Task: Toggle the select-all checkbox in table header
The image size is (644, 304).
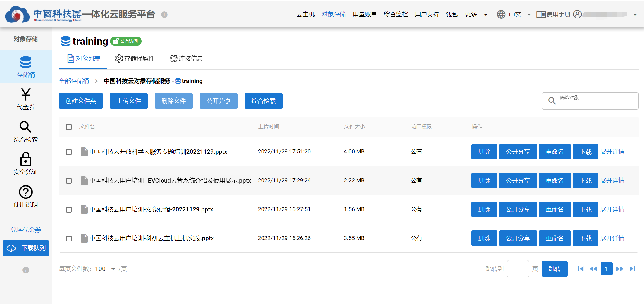Action: point(69,127)
